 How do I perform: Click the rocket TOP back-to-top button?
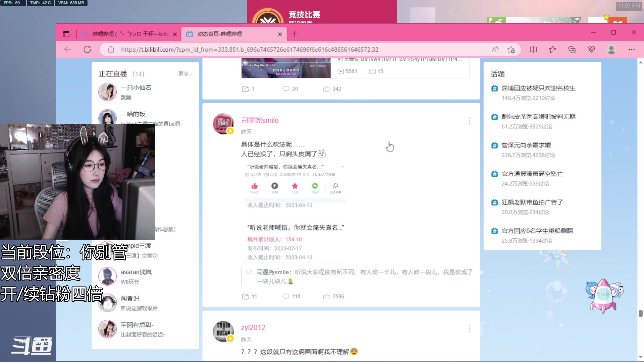pyautogui.click(x=604, y=296)
